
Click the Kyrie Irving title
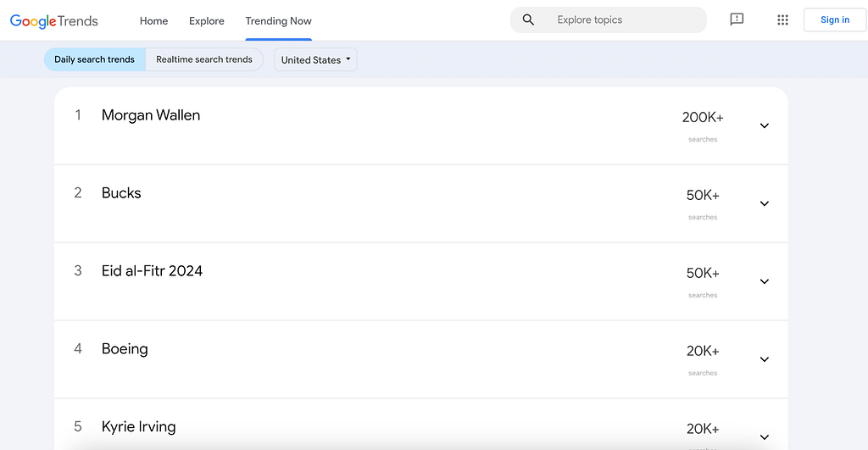click(x=138, y=427)
